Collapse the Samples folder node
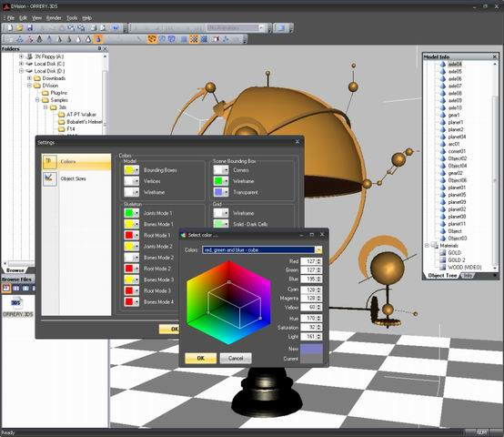The image size is (504, 437). click(x=37, y=100)
